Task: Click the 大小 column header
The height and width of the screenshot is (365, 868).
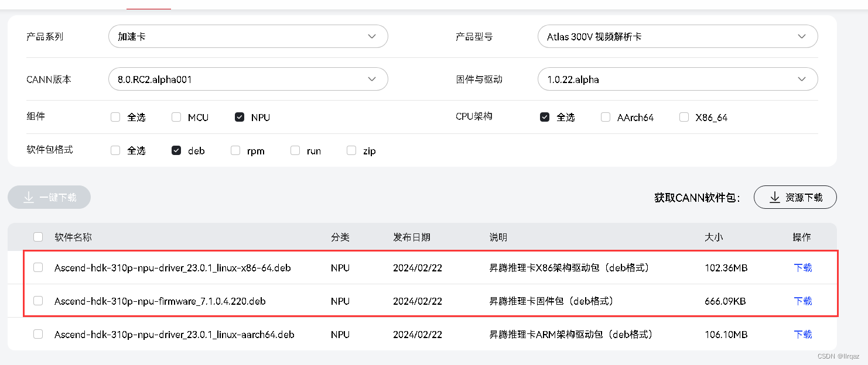Action: click(714, 237)
